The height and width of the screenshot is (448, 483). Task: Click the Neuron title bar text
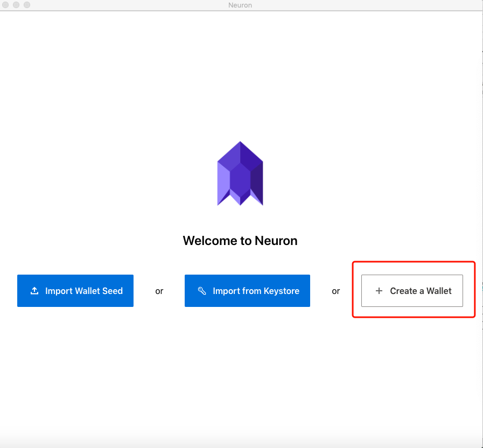[240, 5]
